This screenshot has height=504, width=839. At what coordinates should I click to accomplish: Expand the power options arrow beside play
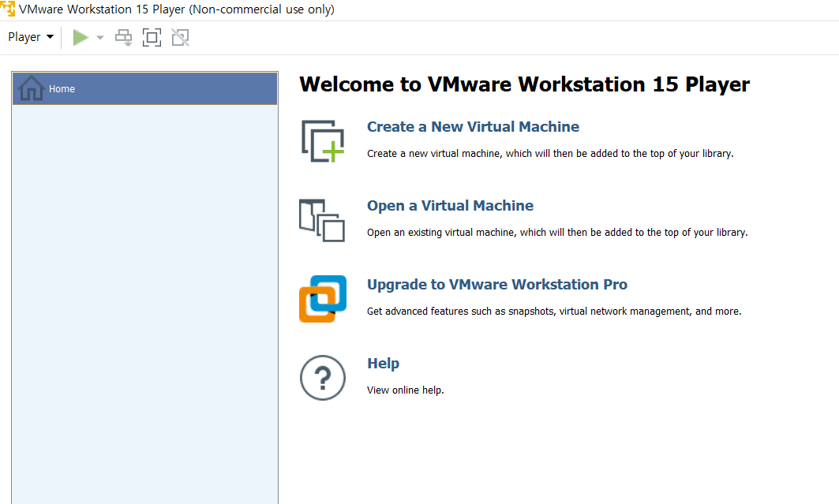click(100, 37)
